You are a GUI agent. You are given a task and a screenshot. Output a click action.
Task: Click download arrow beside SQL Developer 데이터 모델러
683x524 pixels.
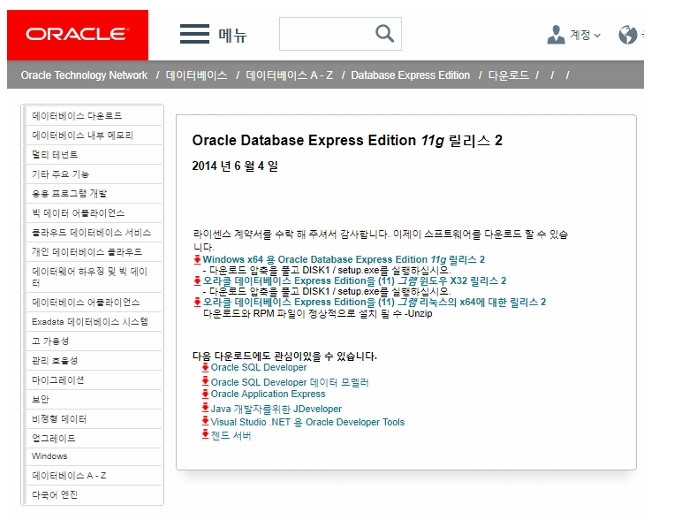[x=205, y=382]
